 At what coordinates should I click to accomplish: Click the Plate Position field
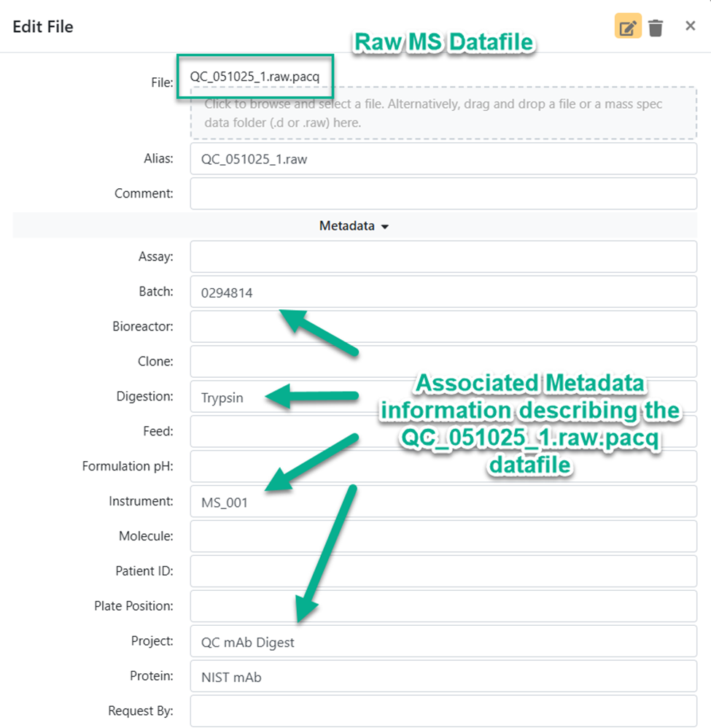443,606
